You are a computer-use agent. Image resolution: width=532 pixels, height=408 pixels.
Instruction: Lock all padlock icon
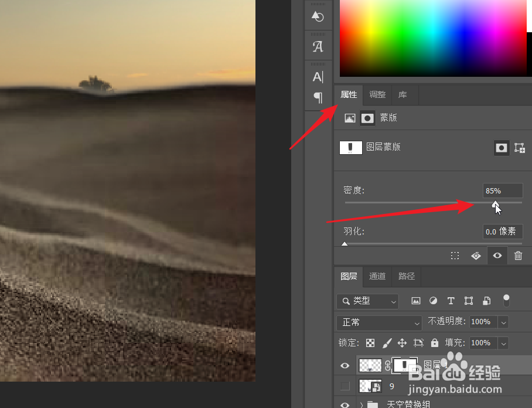click(435, 343)
